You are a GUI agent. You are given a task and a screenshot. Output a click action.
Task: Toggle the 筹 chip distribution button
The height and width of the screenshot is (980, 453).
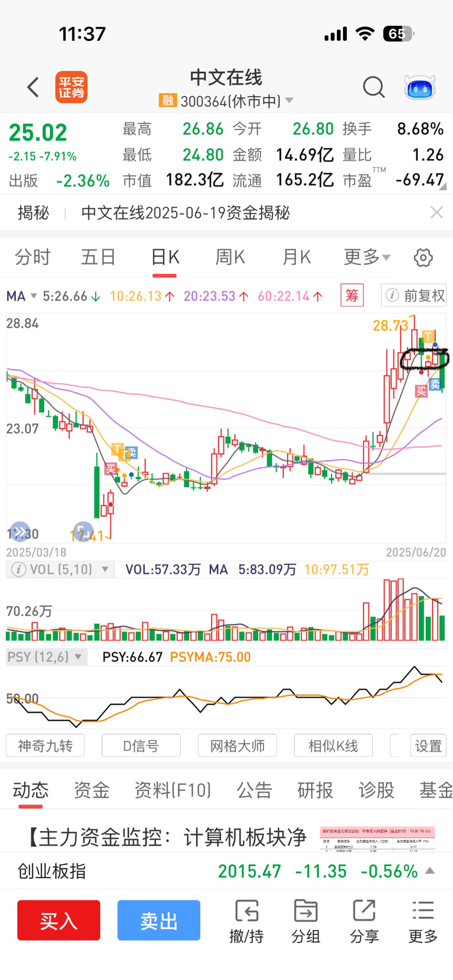[352, 295]
